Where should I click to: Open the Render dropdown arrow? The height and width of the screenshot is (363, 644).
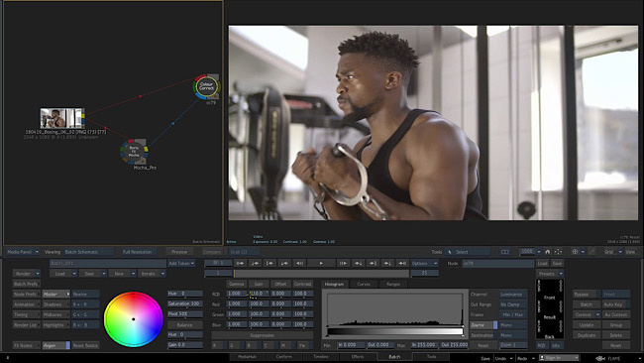(x=38, y=274)
